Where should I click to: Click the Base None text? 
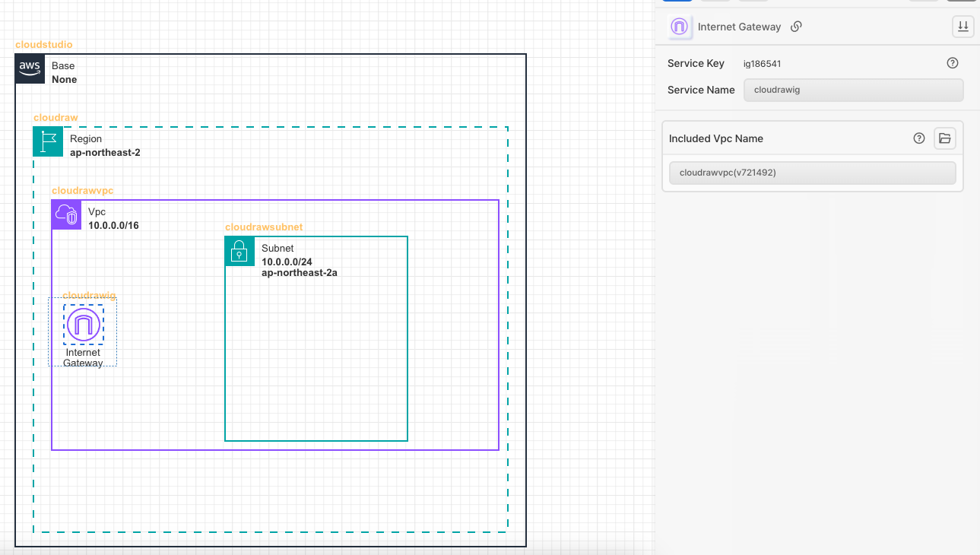coord(64,72)
